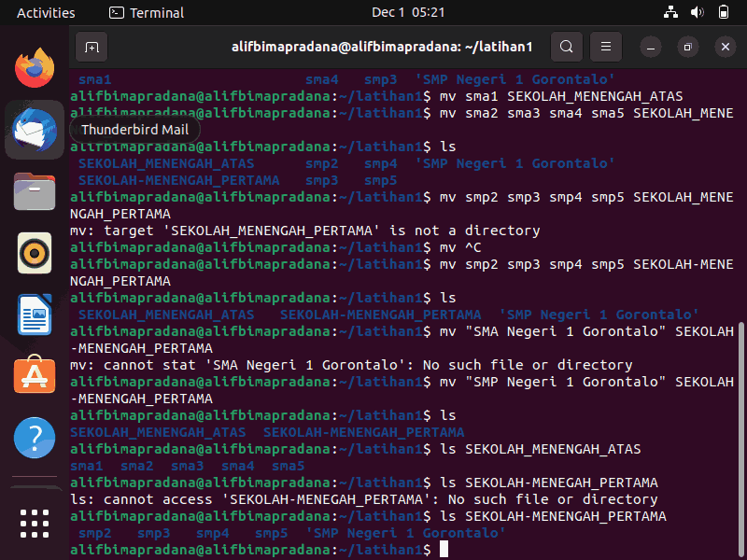Click 'sma3' in the directory listing

(x=188, y=466)
